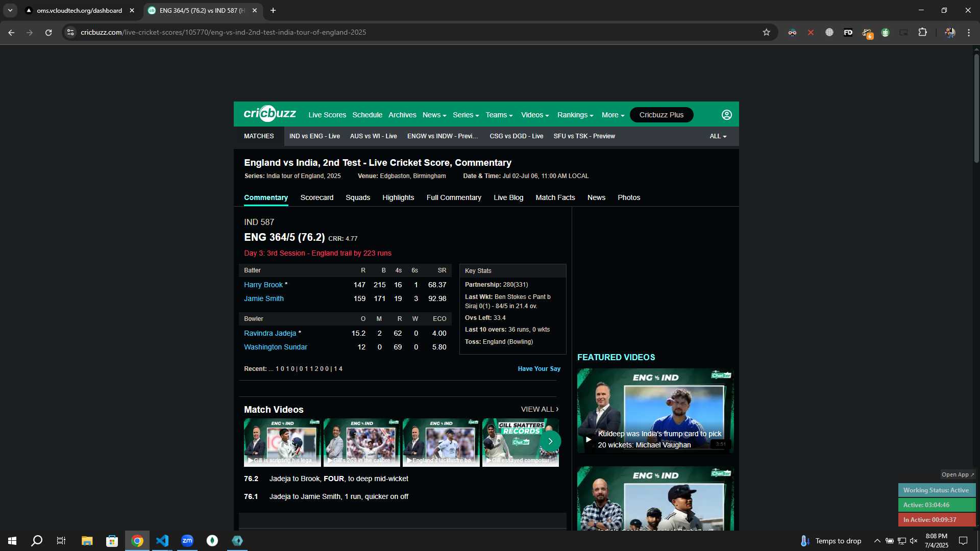Open Task View in taskbar
This screenshot has width=980, height=551.
(61, 541)
